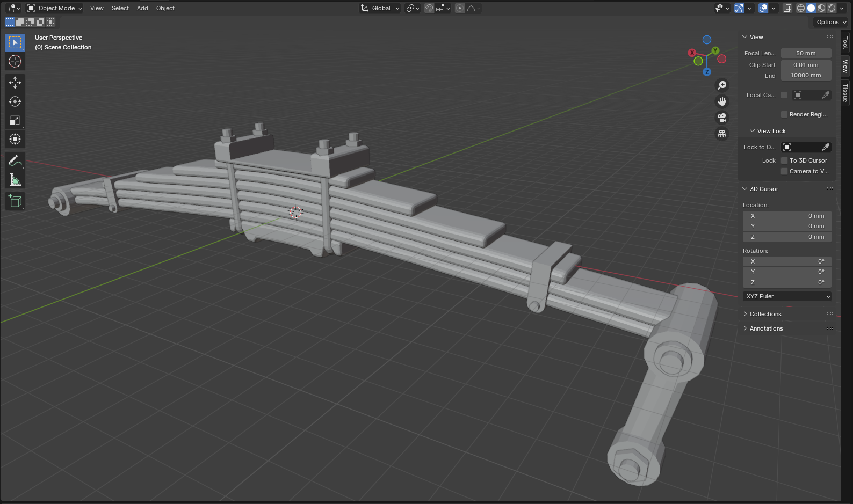The height and width of the screenshot is (504, 853).
Task: Select the Scale tool
Action: coord(15,121)
